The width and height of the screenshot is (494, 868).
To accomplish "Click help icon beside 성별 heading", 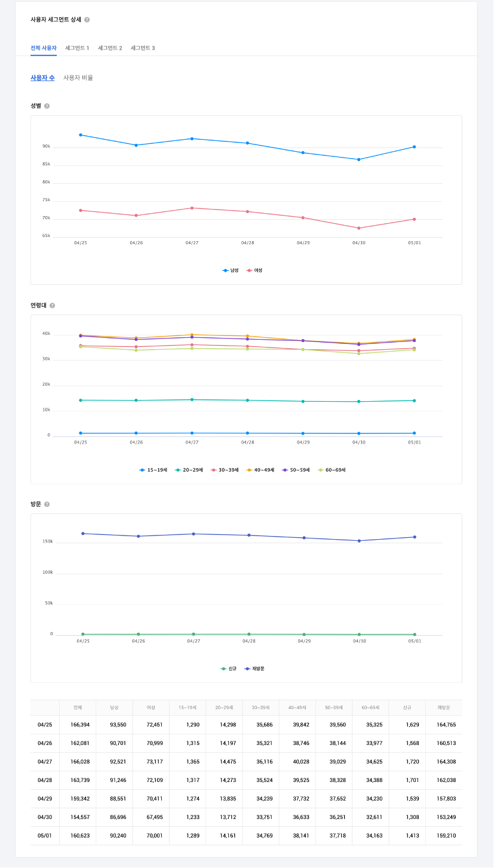I will pyautogui.click(x=47, y=106).
